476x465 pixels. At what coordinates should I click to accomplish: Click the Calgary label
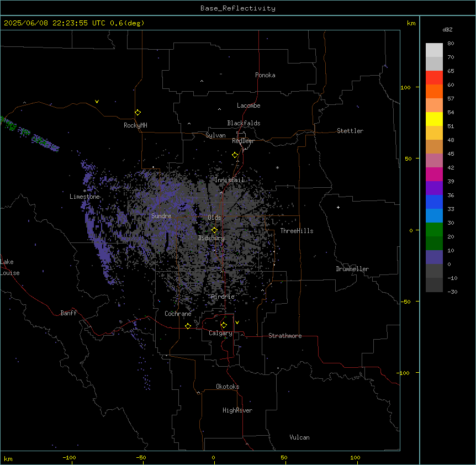220,333
